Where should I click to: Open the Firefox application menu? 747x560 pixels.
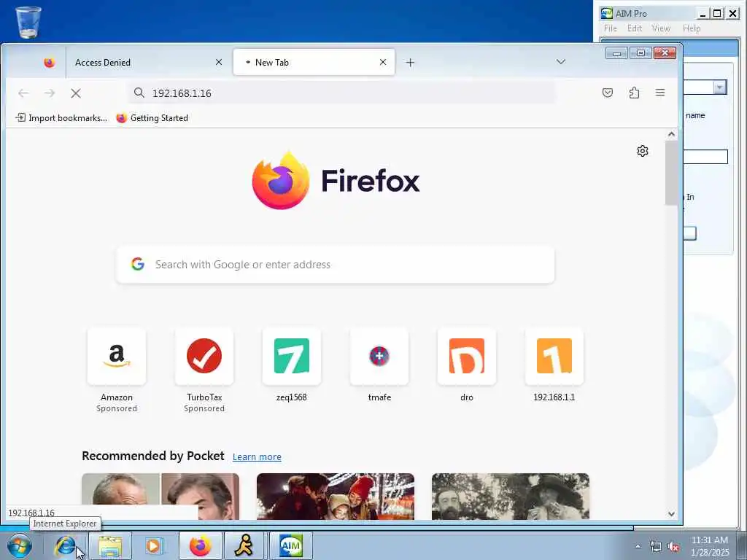pos(659,93)
